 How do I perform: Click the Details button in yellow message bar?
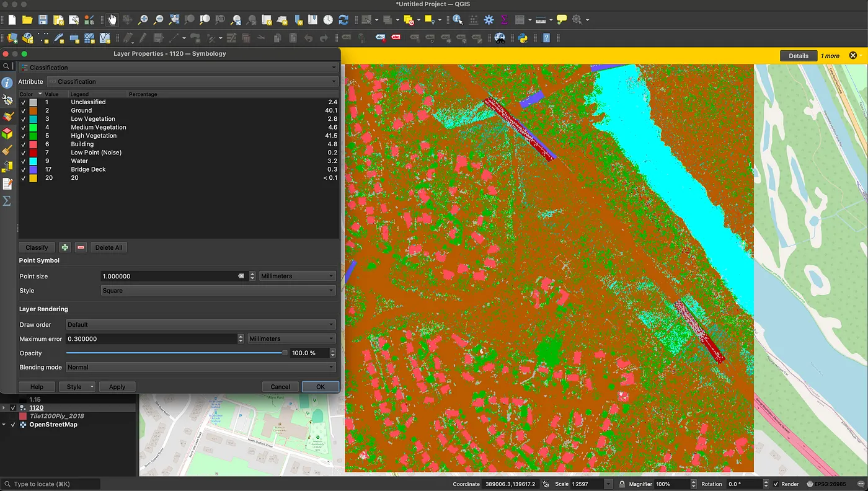[799, 56]
